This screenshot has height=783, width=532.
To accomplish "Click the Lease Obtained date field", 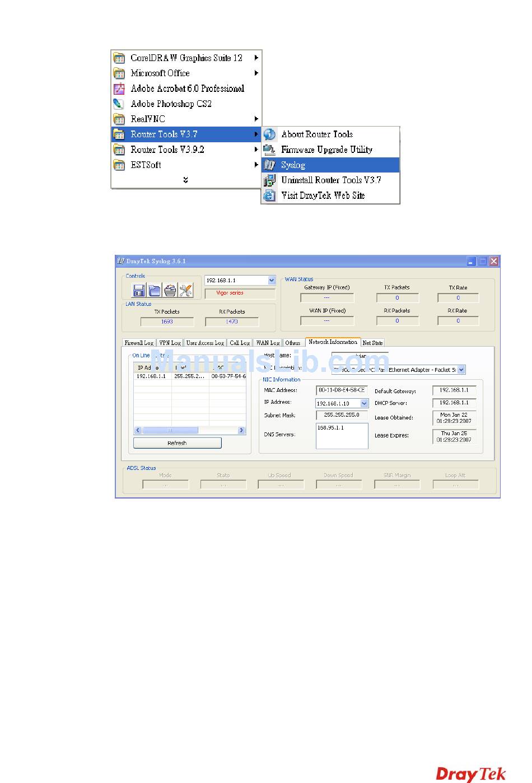I will point(454,418).
